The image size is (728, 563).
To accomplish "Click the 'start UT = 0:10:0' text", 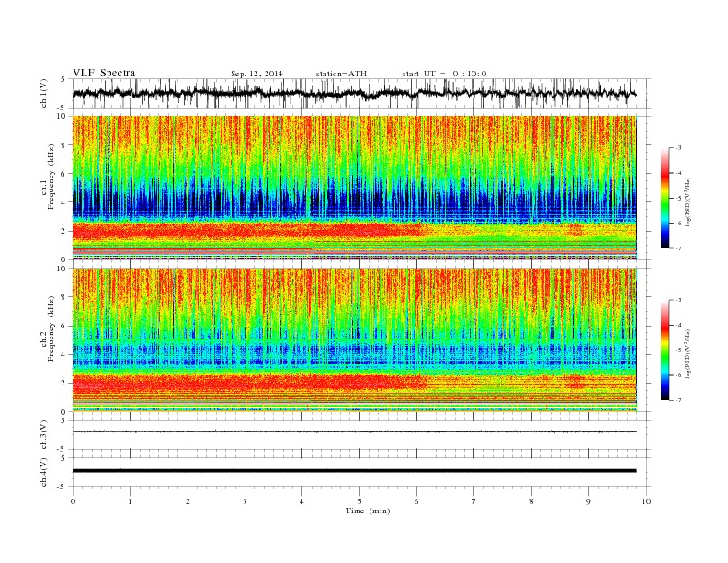I will [x=444, y=74].
